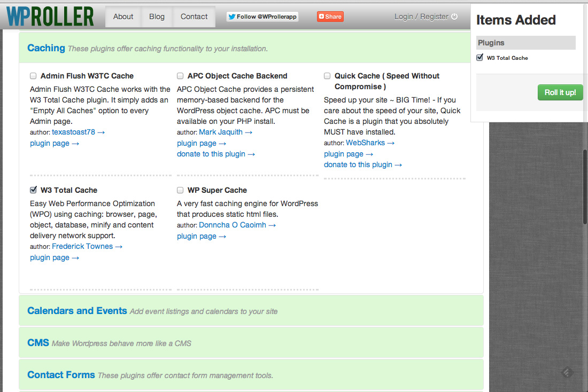Open the Contact menu item

click(x=194, y=17)
